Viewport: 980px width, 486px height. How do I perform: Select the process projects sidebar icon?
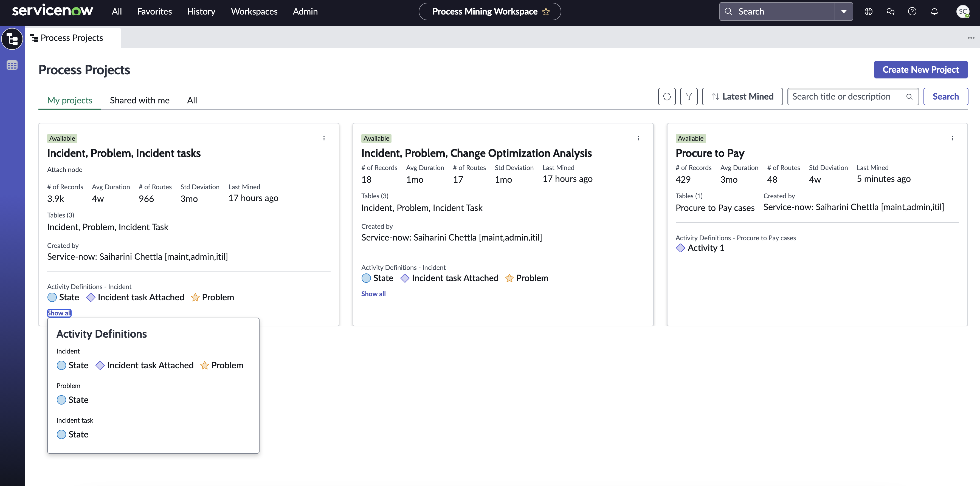[12, 39]
